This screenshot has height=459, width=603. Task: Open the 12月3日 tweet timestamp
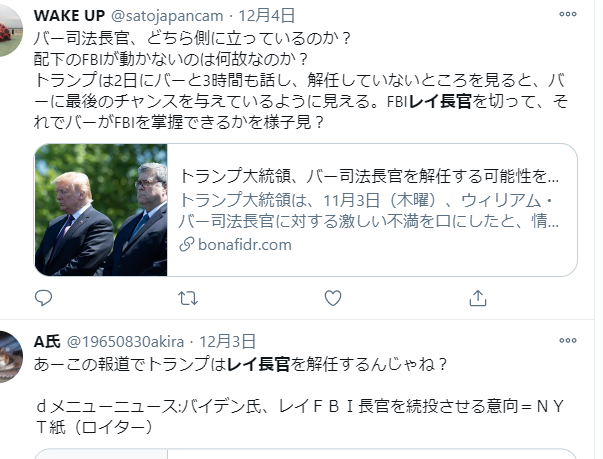(227, 341)
